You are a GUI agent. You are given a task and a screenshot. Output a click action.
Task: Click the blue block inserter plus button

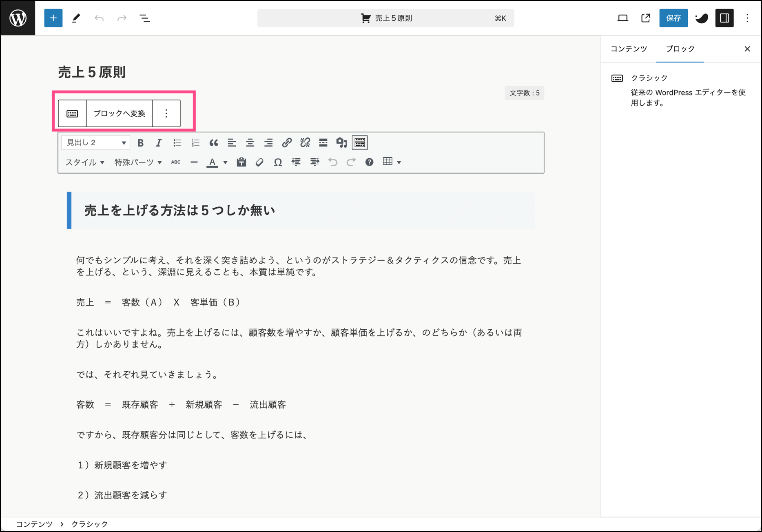[x=53, y=18]
